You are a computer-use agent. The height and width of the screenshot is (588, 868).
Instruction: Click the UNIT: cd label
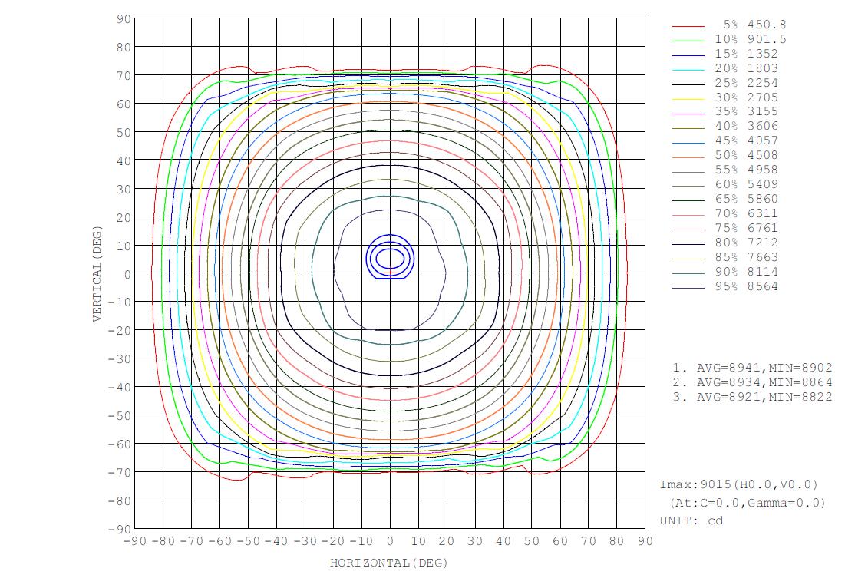691,521
